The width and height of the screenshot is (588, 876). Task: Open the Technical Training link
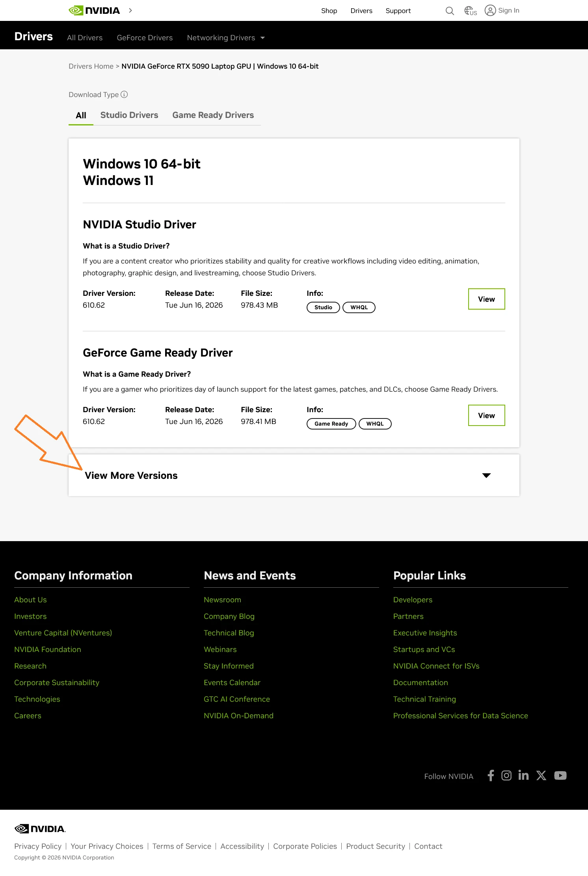tap(424, 699)
